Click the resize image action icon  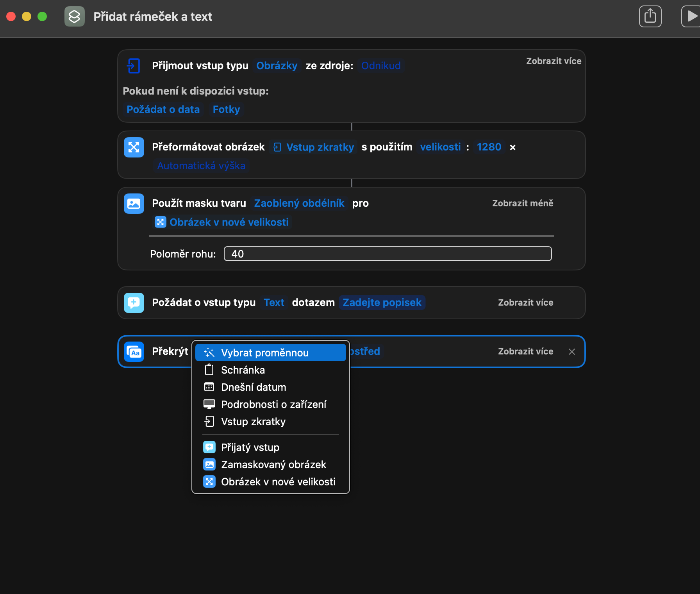click(134, 147)
